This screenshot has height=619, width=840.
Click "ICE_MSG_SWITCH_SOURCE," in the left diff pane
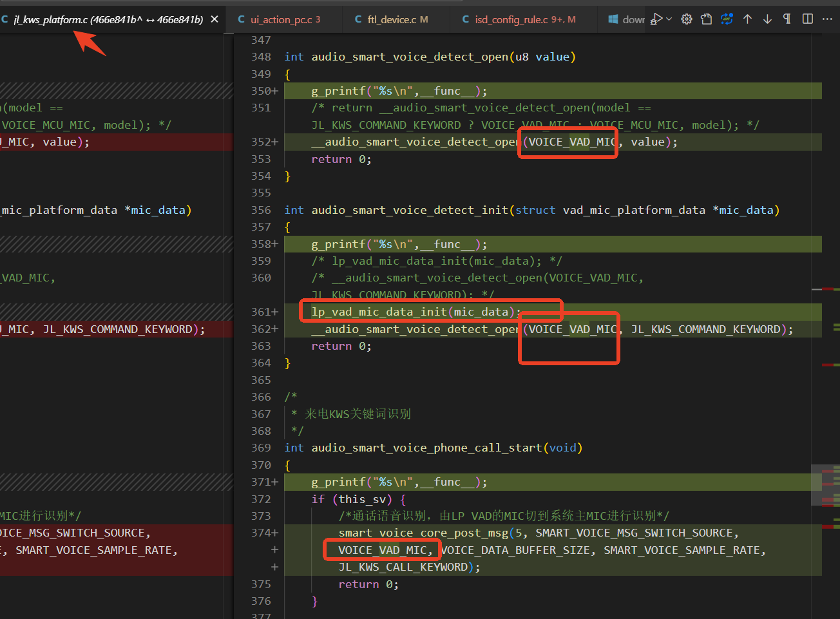point(75,533)
